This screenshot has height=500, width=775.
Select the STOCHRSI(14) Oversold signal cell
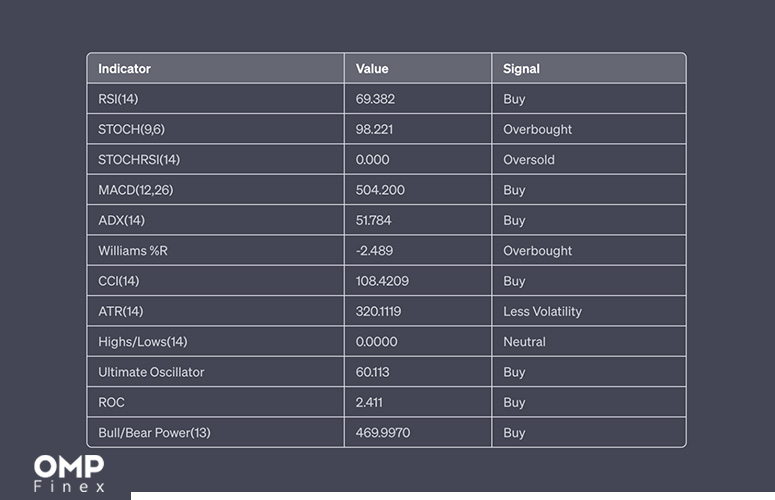coord(589,160)
